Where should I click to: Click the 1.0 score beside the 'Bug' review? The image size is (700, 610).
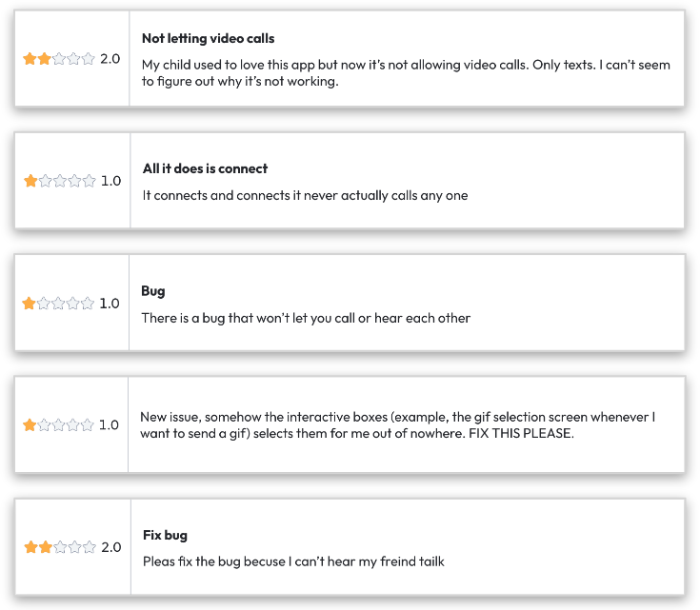pyautogui.click(x=109, y=304)
